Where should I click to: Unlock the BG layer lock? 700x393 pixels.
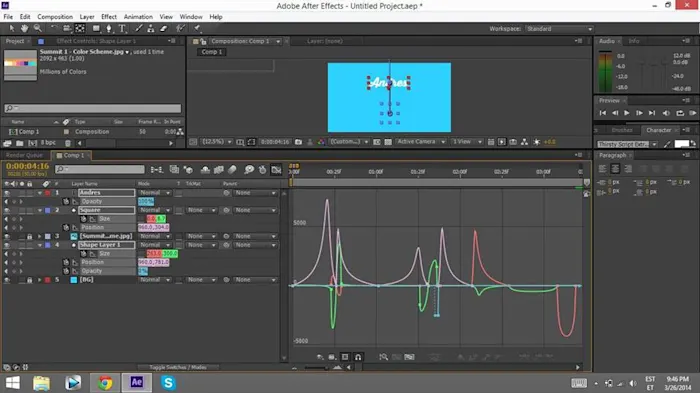[x=29, y=280]
